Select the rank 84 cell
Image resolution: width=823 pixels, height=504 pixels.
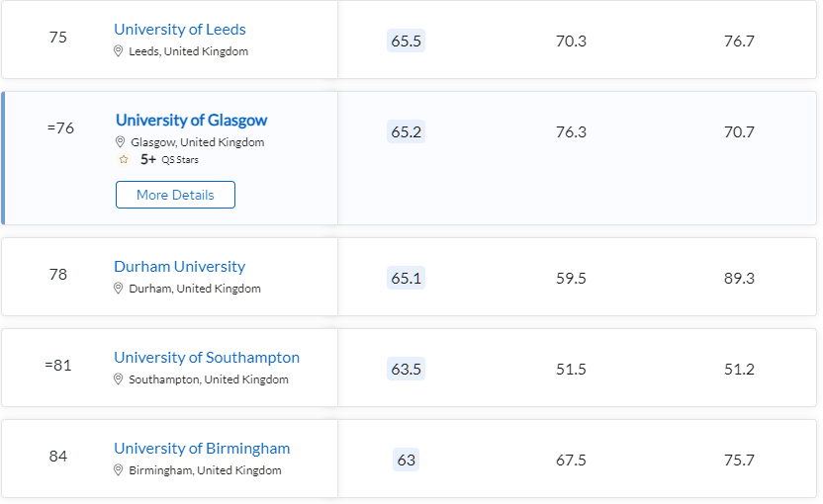(x=58, y=457)
